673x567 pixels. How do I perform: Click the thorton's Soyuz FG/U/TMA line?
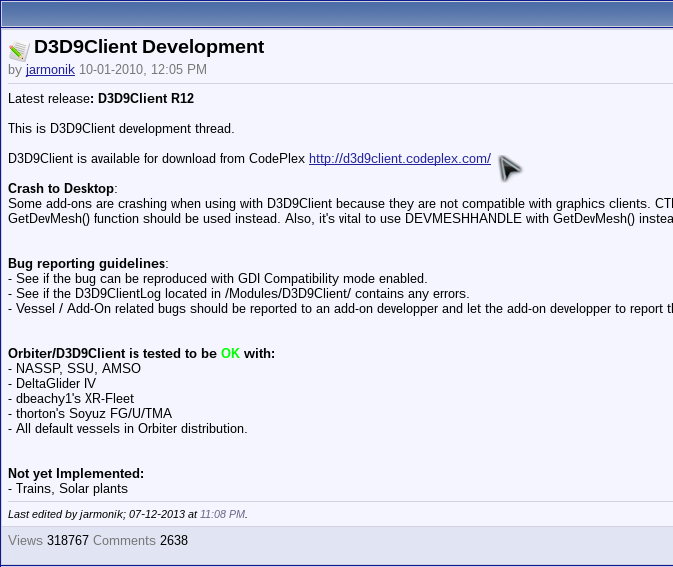coord(90,414)
